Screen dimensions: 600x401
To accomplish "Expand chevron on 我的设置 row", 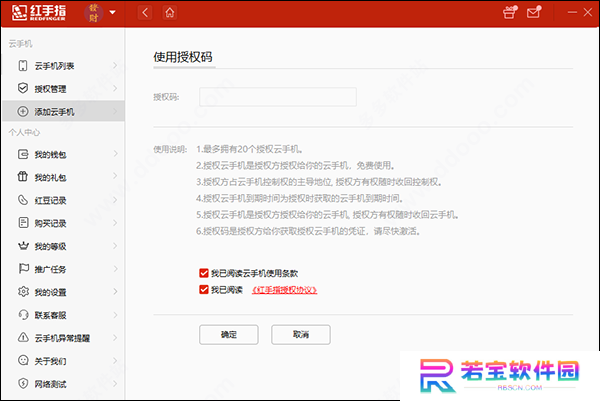I will [x=115, y=292].
